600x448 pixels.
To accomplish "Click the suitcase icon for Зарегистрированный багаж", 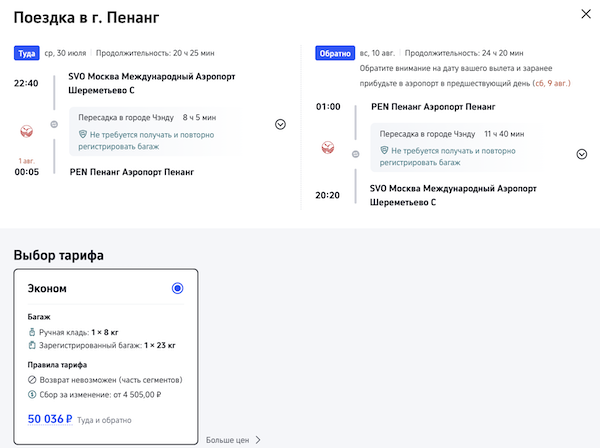I will [x=32, y=345].
